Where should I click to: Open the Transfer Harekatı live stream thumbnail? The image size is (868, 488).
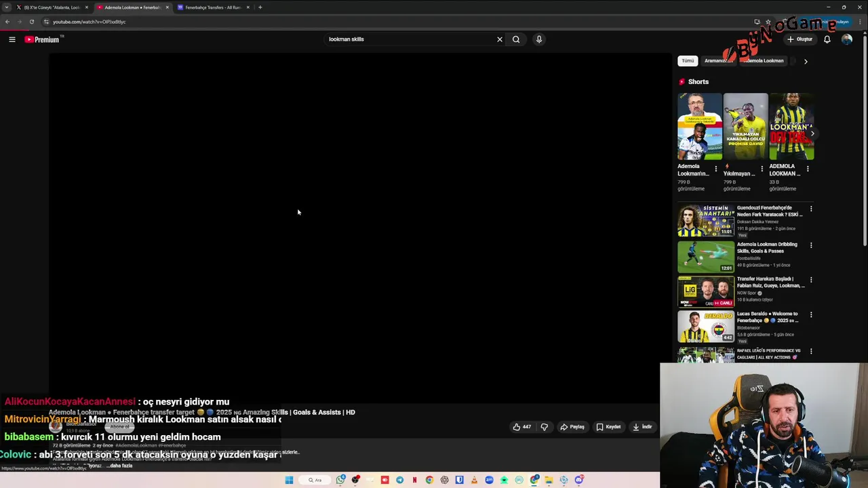pyautogui.click(x=706, y=291)
